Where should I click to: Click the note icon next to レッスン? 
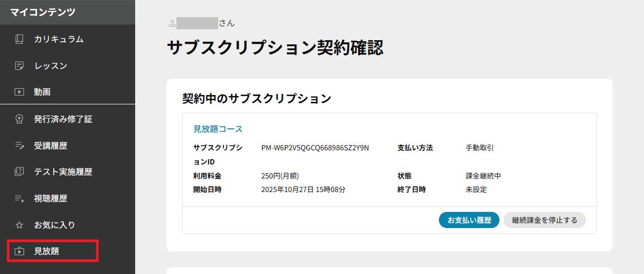(x=19, y=66)
